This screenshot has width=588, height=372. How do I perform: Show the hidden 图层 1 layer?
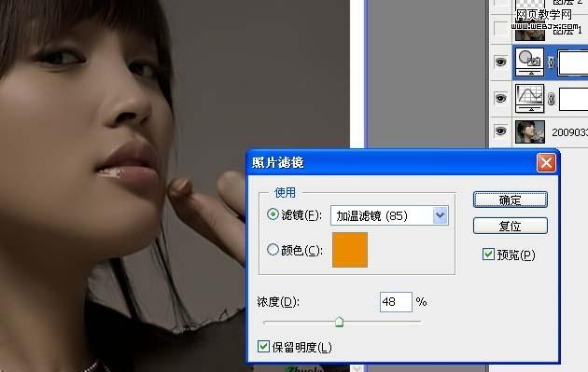[x=500, y=29]
